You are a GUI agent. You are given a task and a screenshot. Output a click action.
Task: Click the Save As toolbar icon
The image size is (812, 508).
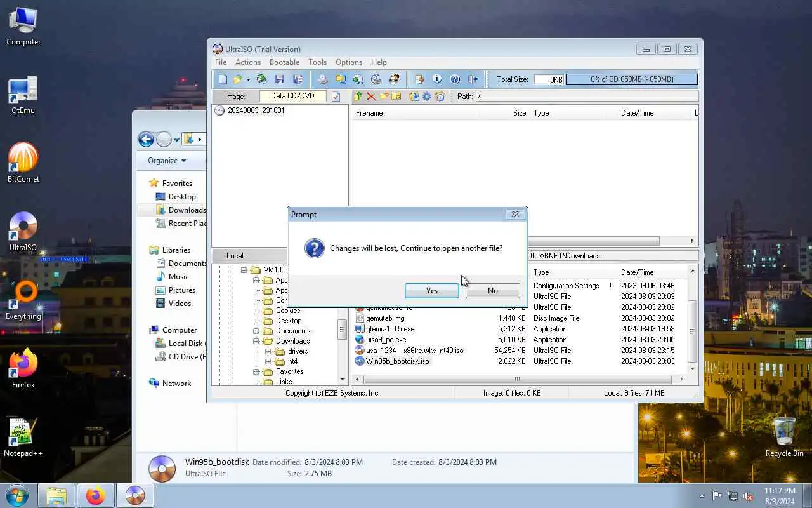pyautogui.click(x=298, y=79)
